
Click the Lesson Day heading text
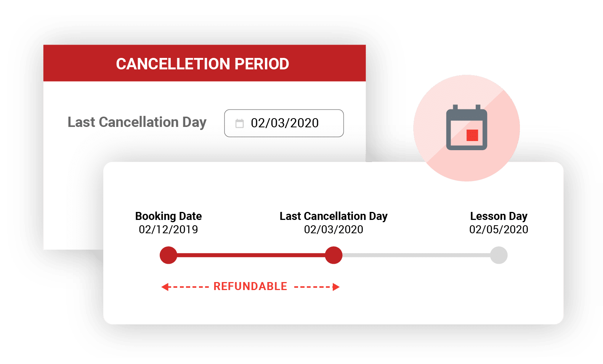pyautogui.click(x=499, y=216)
